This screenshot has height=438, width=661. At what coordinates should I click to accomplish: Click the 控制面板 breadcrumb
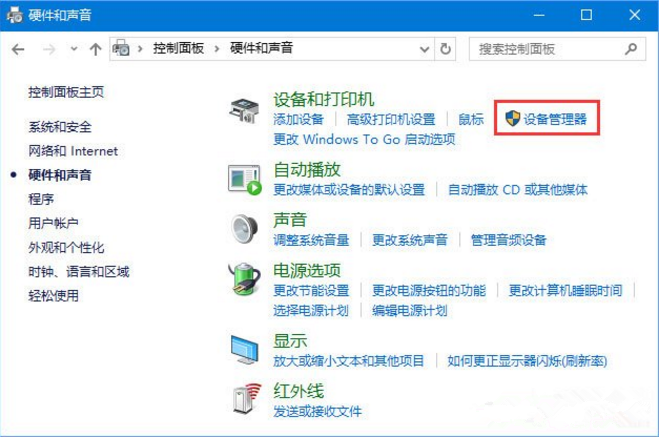coord(178,48)
